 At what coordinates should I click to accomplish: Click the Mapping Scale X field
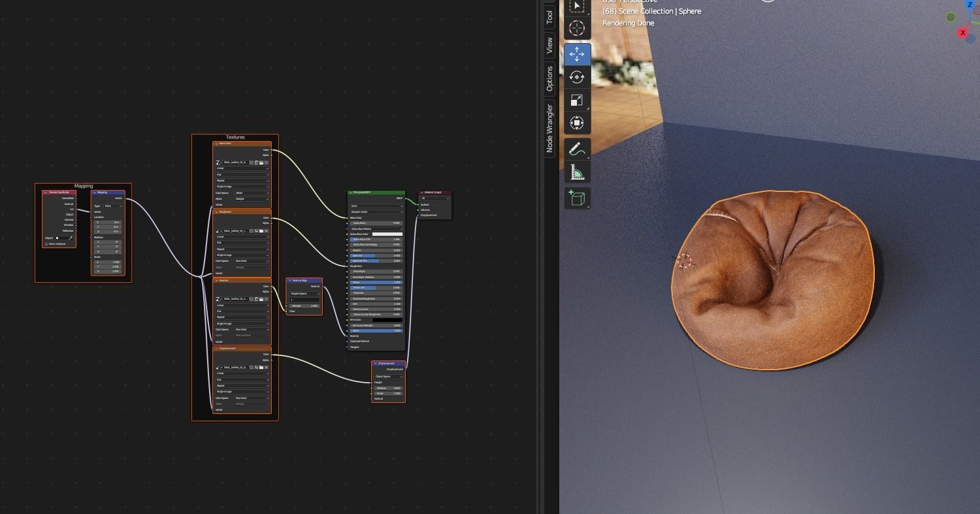tap(108, 262)
